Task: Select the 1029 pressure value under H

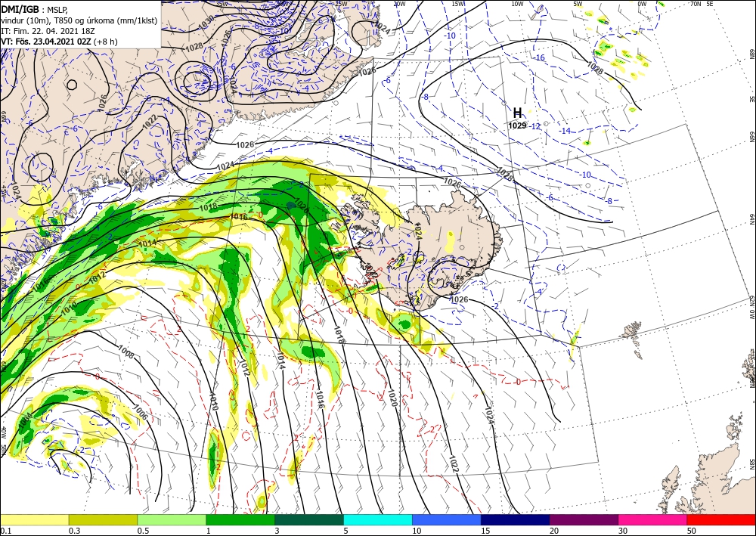Action: click(517, 125)
